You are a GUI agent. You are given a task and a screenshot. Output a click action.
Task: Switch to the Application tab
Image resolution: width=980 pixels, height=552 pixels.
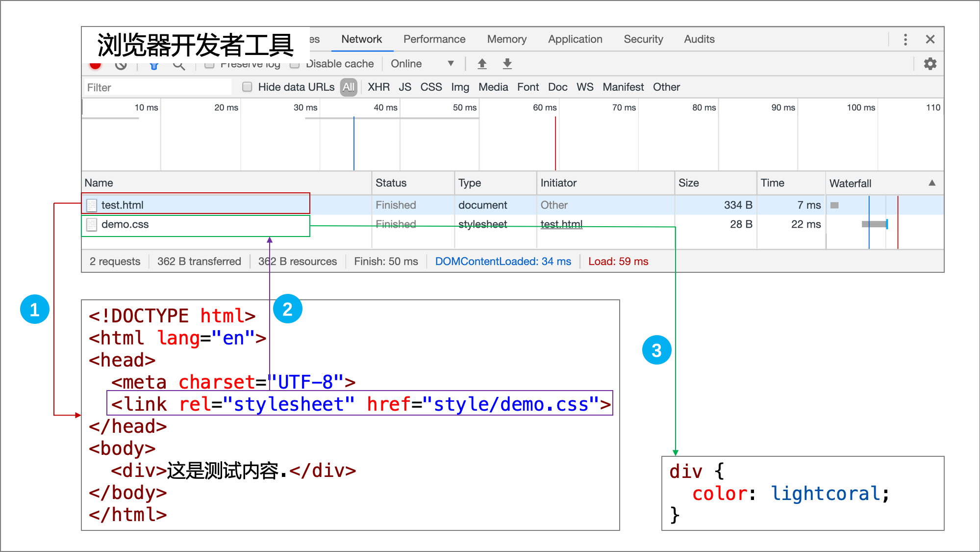(575, 39)
